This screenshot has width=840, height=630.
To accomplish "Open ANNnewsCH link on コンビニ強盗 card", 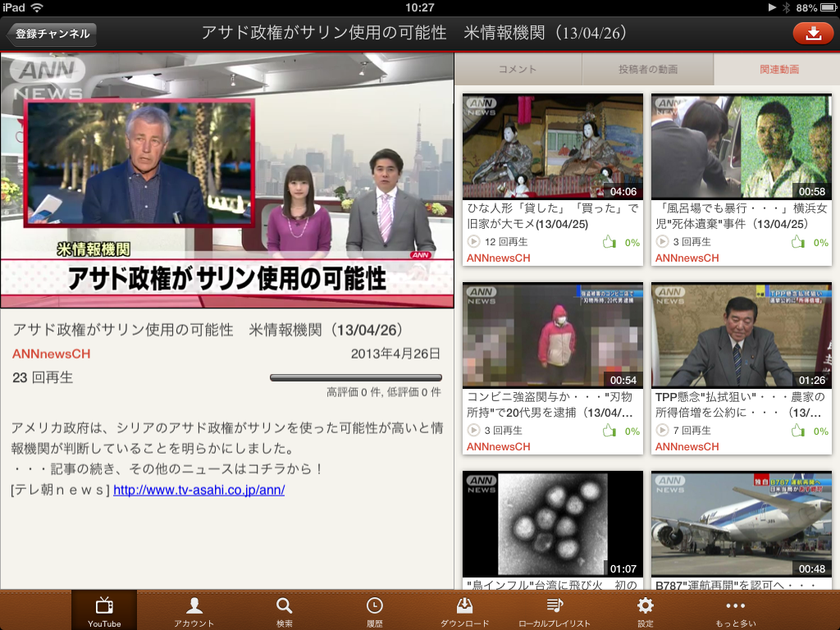I will (x=498, y=446).
